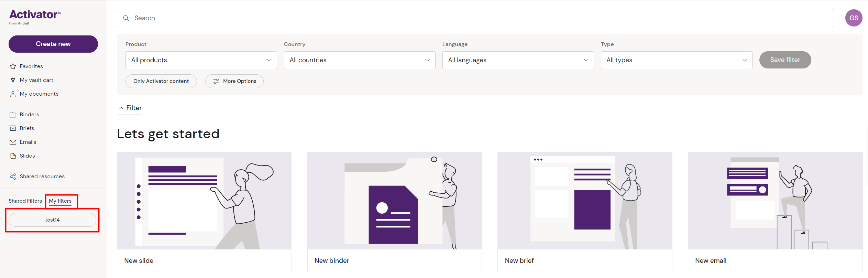Open the Binders folder icon
This screenshot has height=278, width=868.
click(13, 115)
